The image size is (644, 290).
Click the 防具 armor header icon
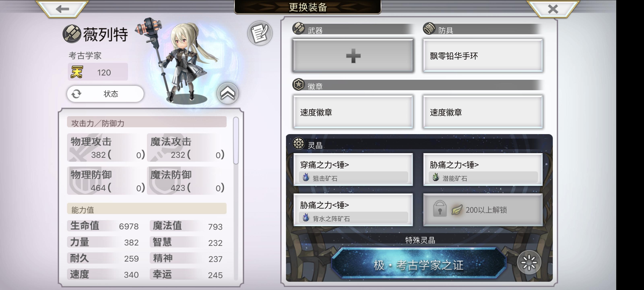click(x=429, y=29)
